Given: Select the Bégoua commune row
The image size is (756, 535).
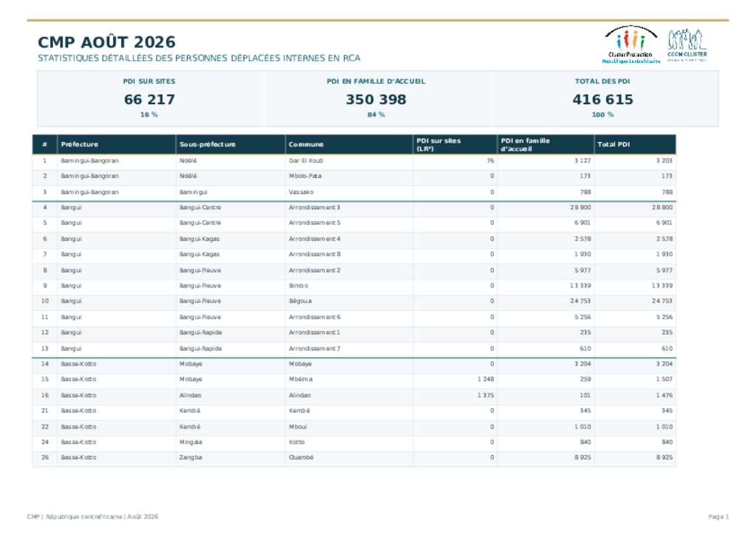Looking at the screenshot, I should (354, 301).
